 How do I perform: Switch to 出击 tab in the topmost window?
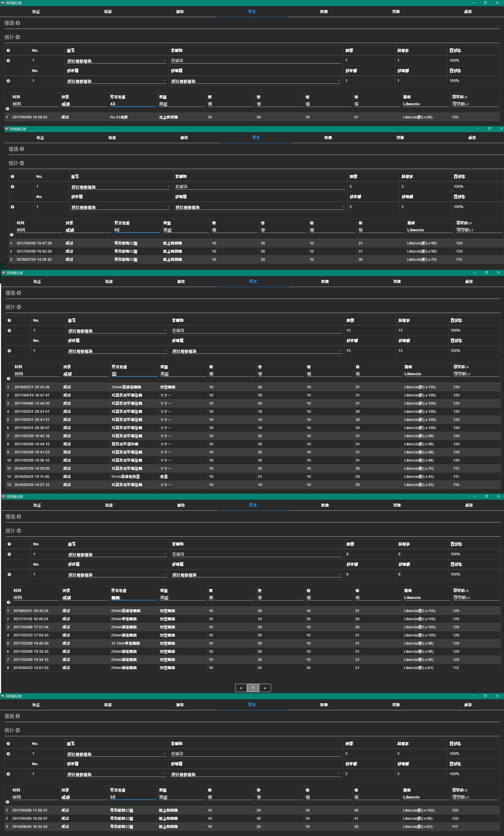(x=36, y=12)
